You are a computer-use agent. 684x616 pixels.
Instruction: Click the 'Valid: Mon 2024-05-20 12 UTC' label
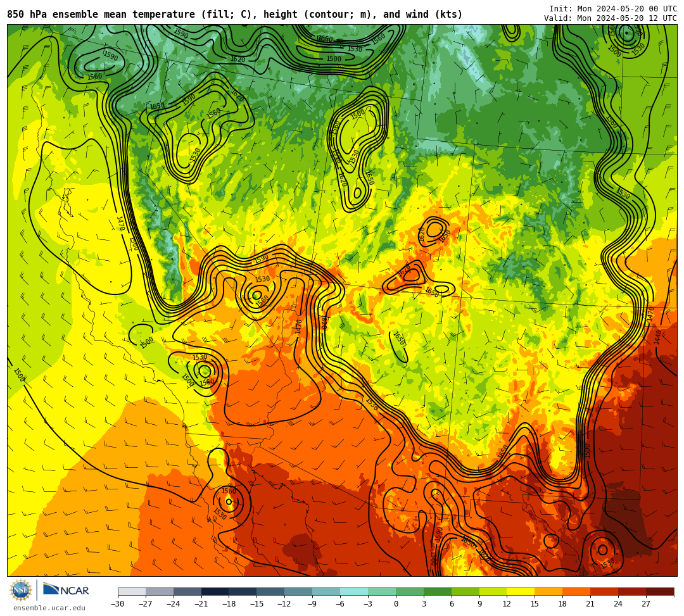click(x=611, y=18)
